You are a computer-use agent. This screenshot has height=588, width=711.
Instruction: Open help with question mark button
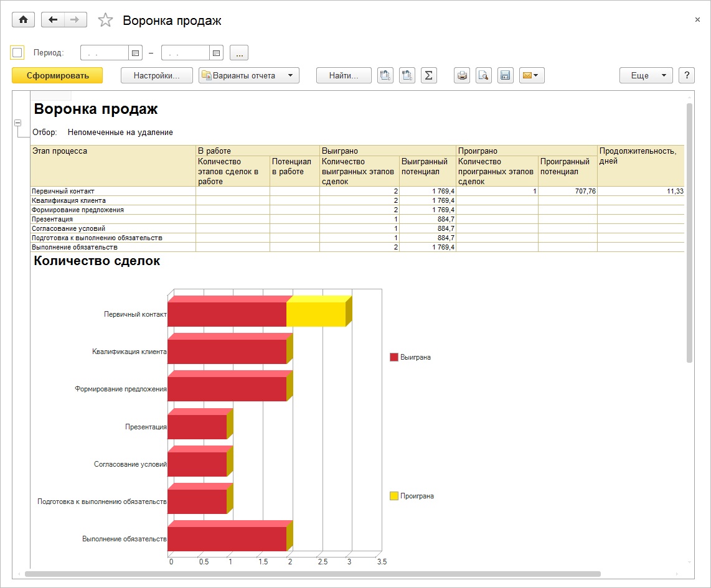(686, 75)
